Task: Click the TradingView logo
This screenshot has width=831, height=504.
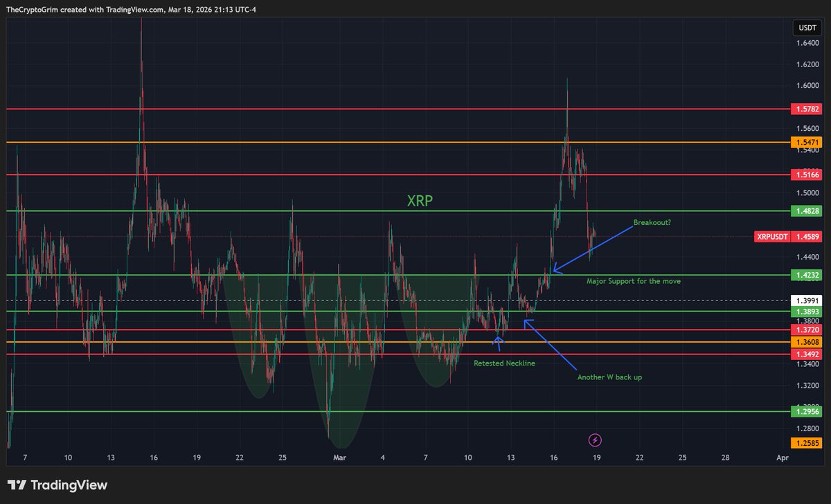Action: 57,485
